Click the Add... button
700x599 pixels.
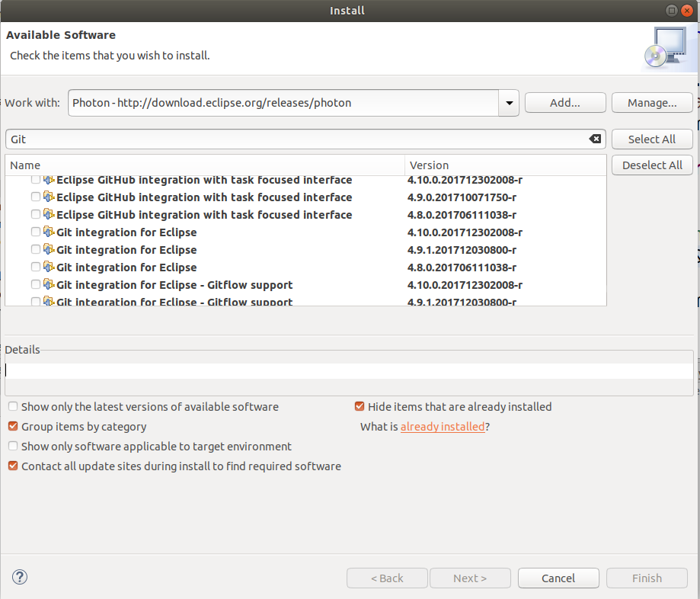(x=565, y=103)
